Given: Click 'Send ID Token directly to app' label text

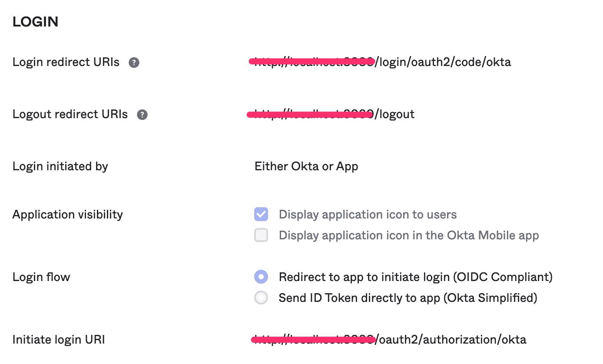Looking at the screenshot, I should click(x=408, y=298).
